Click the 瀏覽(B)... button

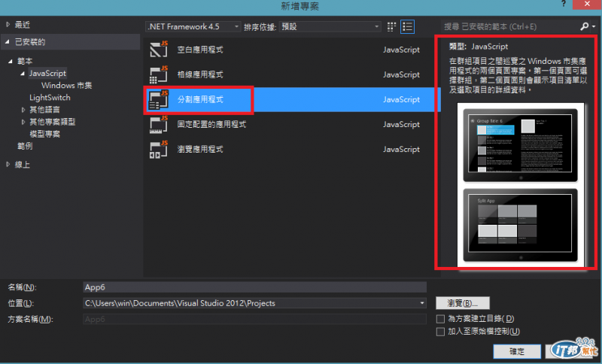(x=463, y=303)
